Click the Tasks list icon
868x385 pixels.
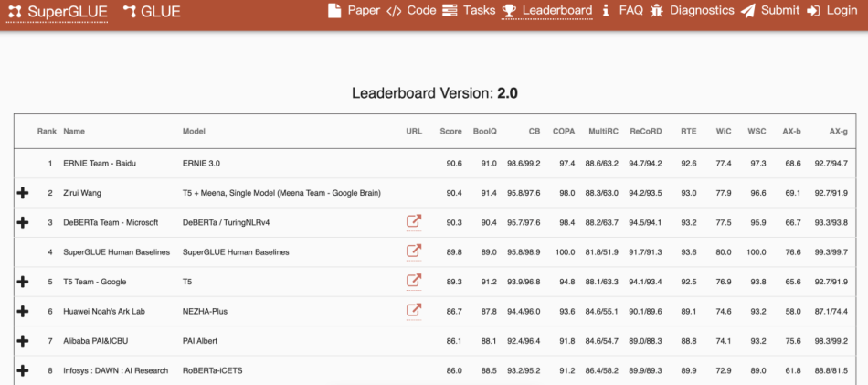[x=450, y=11]
